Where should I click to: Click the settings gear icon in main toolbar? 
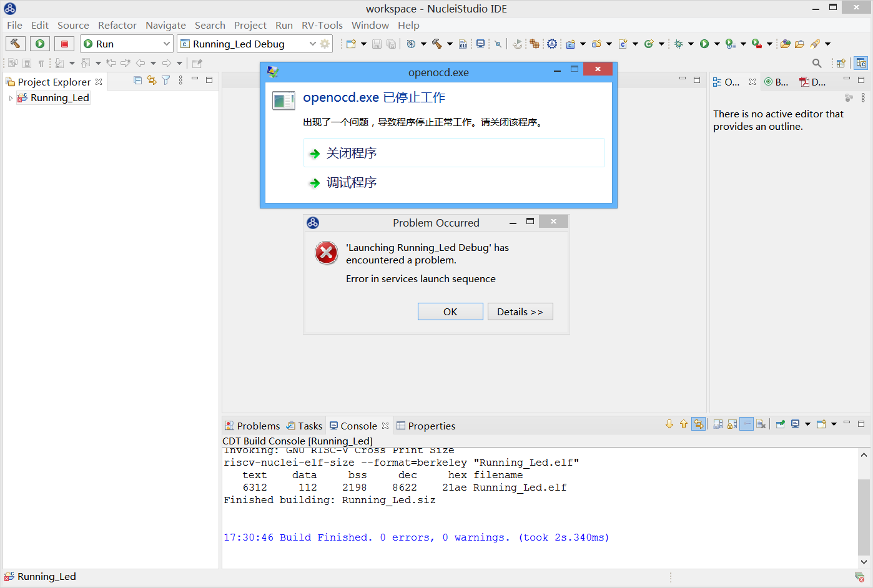(552, 44)
